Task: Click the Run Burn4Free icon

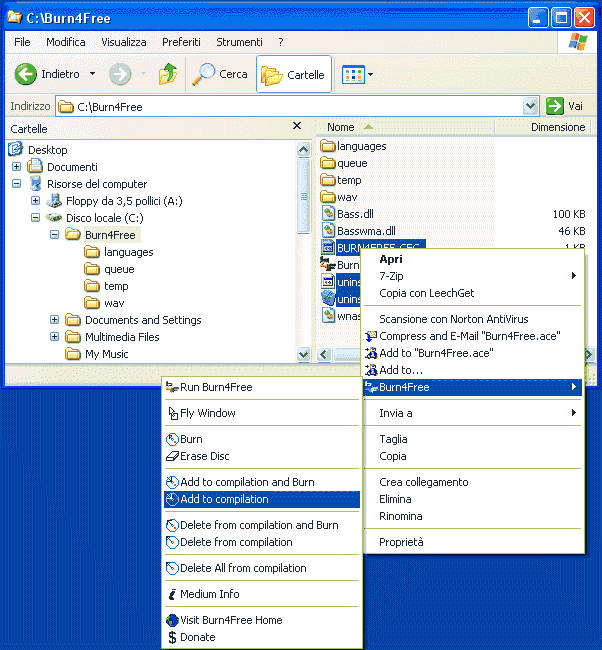Action: 172,387
